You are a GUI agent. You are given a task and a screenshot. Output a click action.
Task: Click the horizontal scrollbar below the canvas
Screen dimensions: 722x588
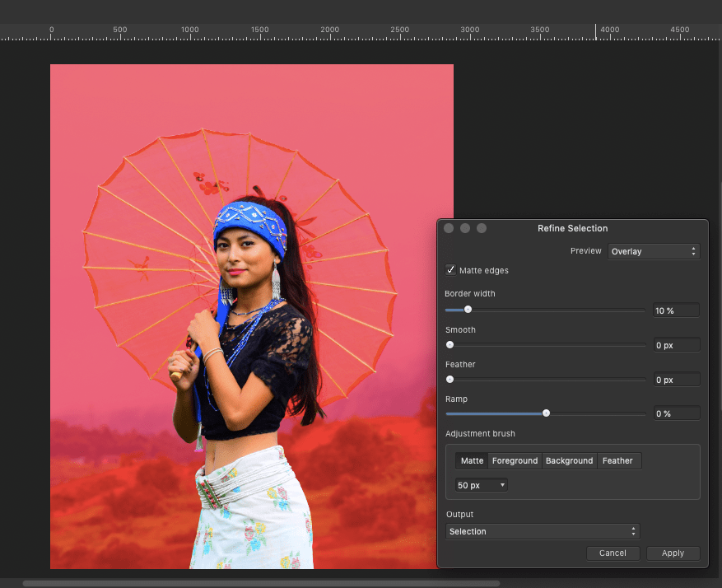(x=260, y=583)
